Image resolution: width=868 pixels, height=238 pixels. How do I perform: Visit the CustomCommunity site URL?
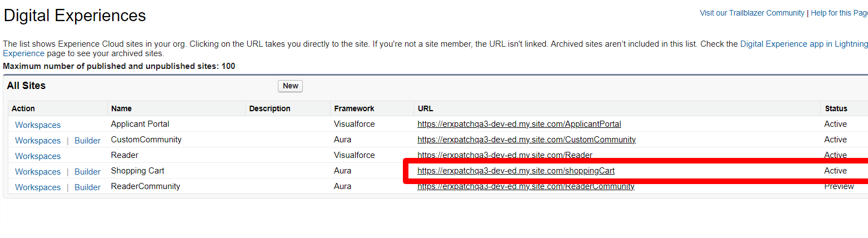(x=526, y=140)
